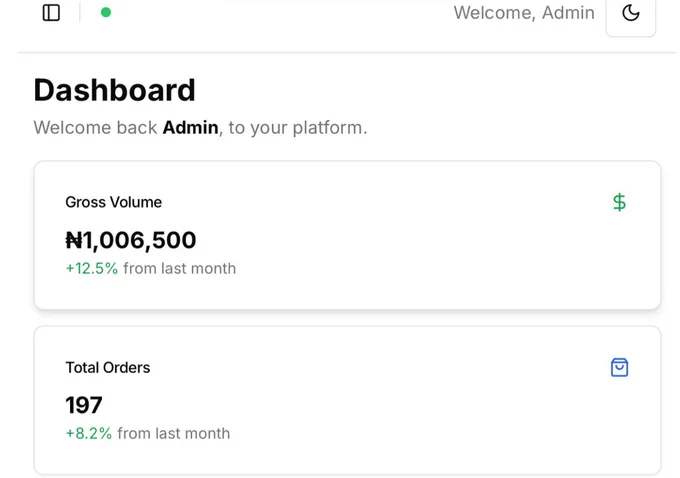Click bold Admin name in welcome subtitle
The image size is (680, 478).
tap(190, 128)
